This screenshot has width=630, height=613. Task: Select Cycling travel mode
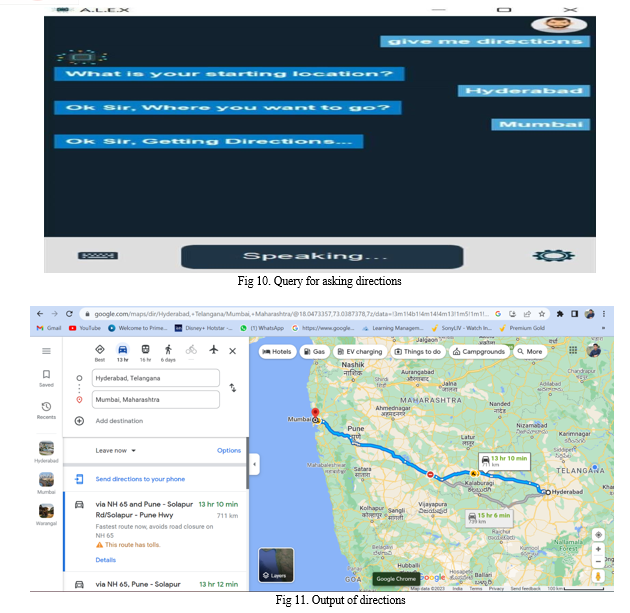click(x=191, y=351)
